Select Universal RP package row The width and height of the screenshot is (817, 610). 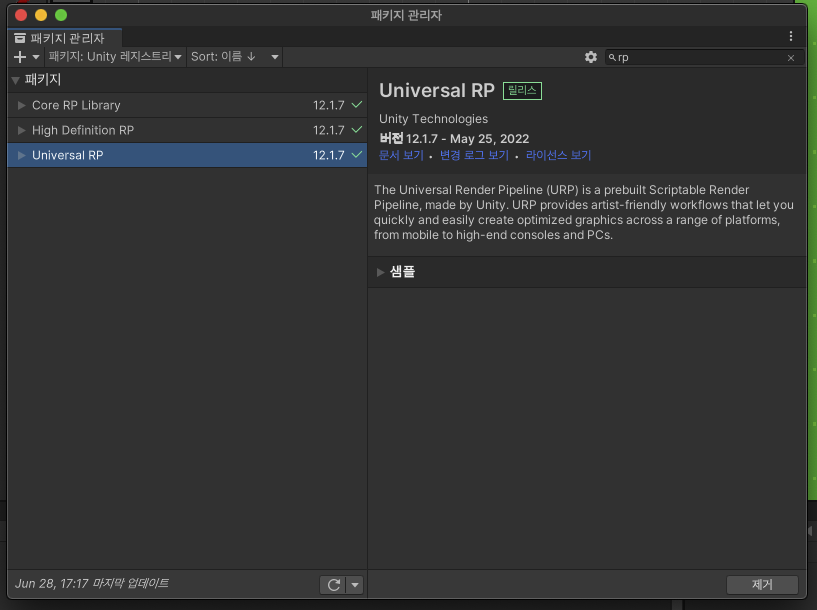pyautogui.click(x=188, y=155)
